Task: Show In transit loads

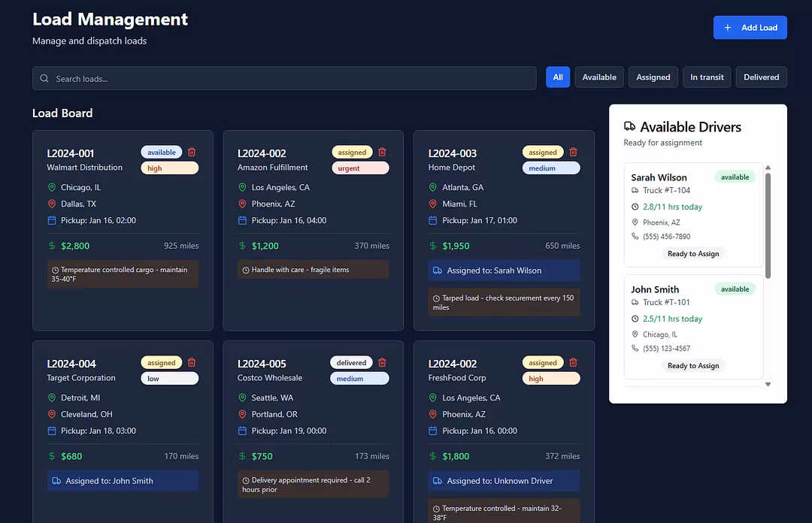Action: [x=707, y=77]
